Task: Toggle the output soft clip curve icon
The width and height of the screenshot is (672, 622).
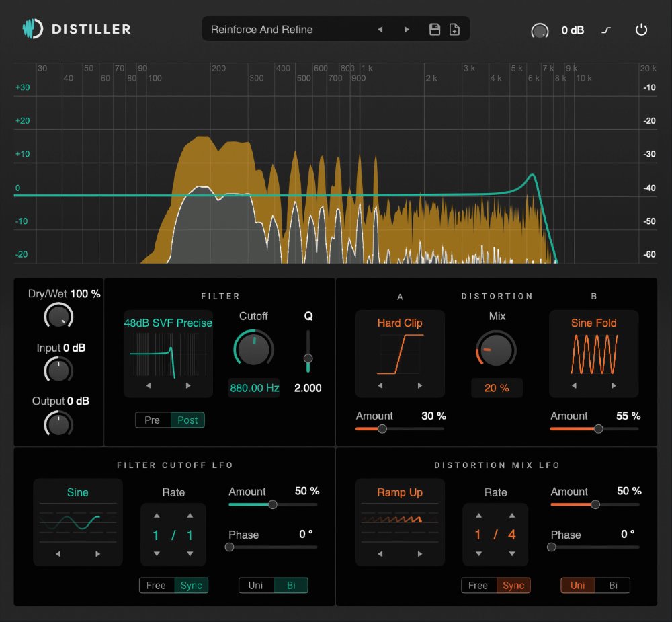Action: tap(606, 30)
